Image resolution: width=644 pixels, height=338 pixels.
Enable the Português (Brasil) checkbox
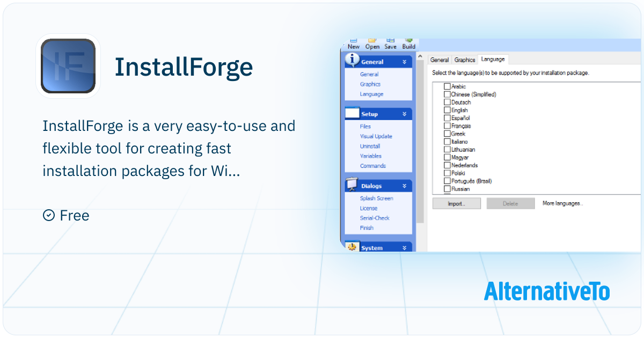[447, 181]
